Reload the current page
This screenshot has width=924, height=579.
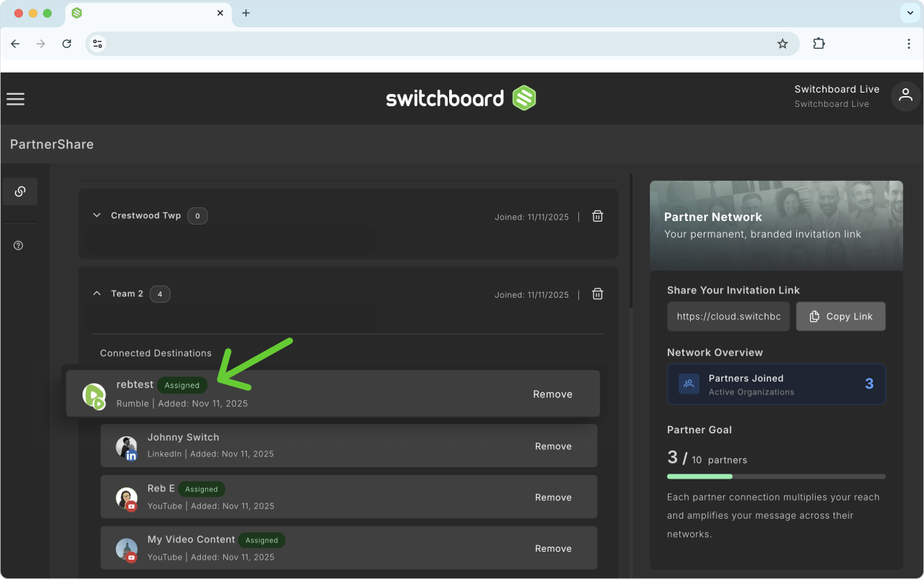[67, 44]
